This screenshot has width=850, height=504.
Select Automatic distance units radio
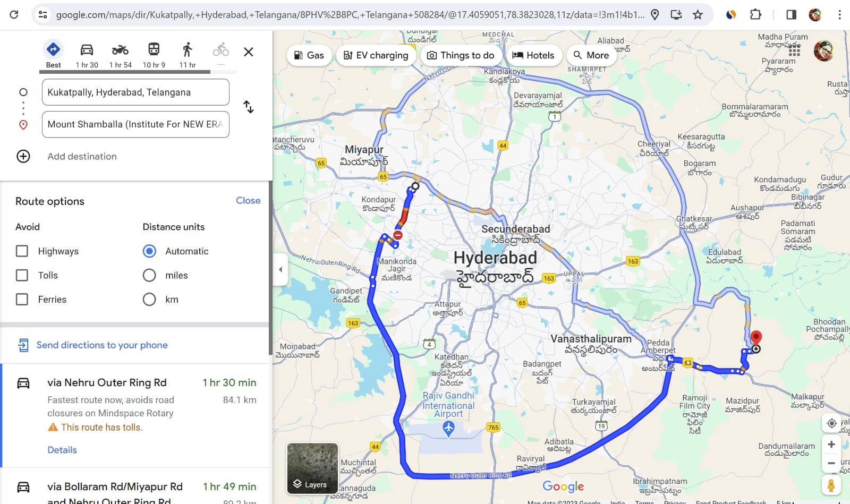click(x=149, y=251)
